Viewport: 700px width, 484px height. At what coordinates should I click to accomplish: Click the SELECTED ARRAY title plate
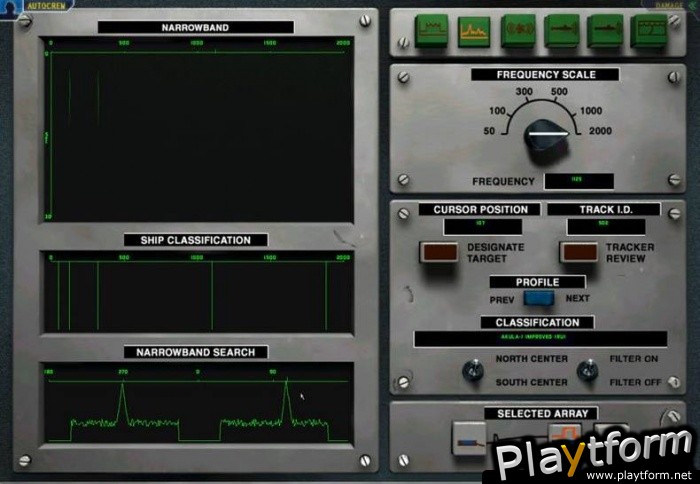tap(542, 413)
